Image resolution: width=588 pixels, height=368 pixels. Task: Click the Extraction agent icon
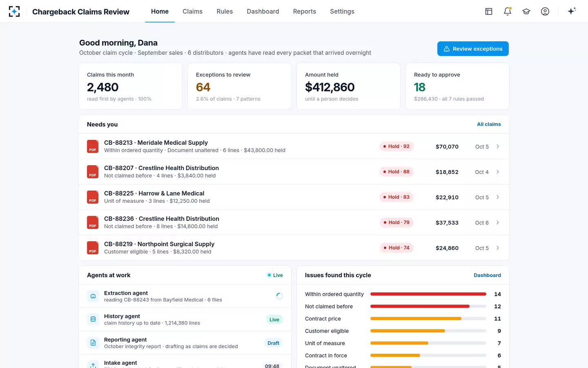93,296
